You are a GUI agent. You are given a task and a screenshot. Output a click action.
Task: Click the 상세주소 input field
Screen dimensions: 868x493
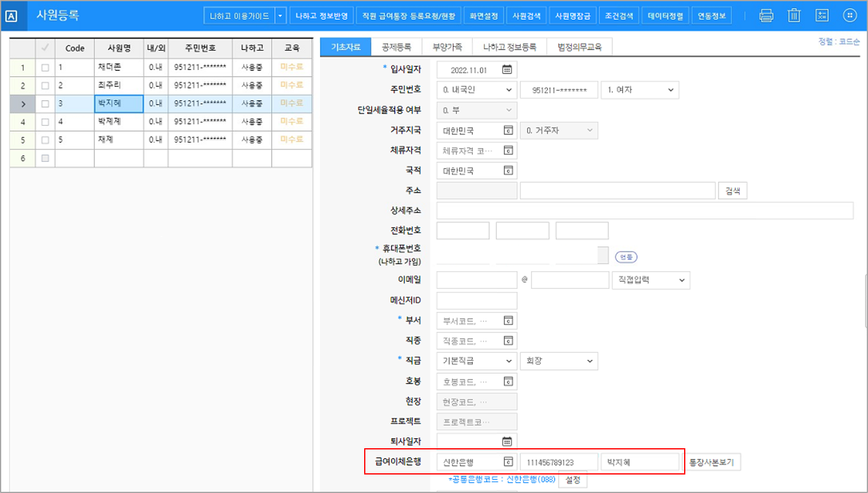[645, 211]
